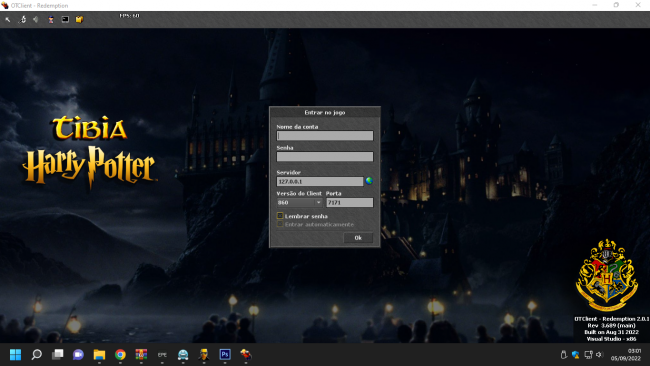Open Photoshop from the taskbar
The image size is (650, 366).
point(225,354)
